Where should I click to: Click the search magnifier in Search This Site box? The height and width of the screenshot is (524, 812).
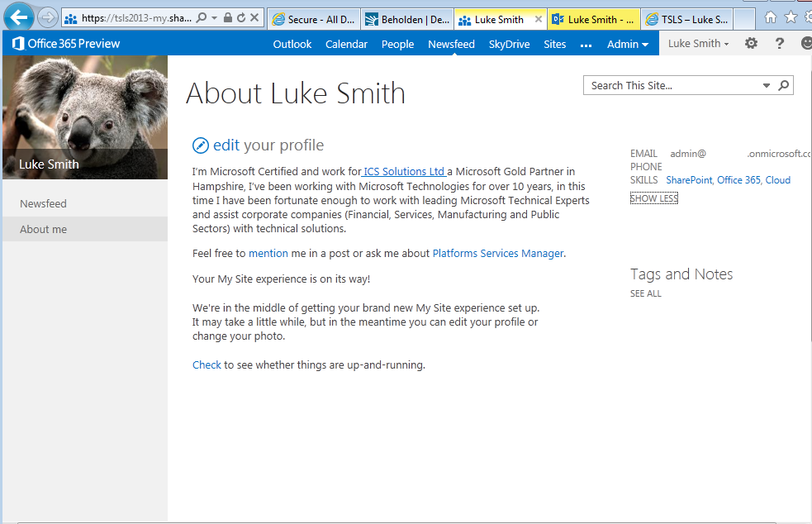[783, 85]
